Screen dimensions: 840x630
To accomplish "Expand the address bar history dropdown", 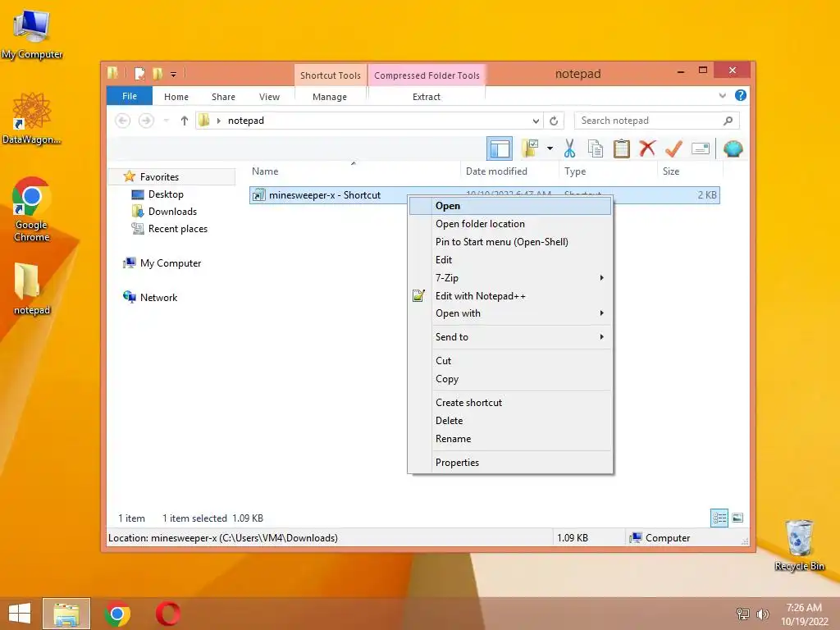I will point(536,121).
